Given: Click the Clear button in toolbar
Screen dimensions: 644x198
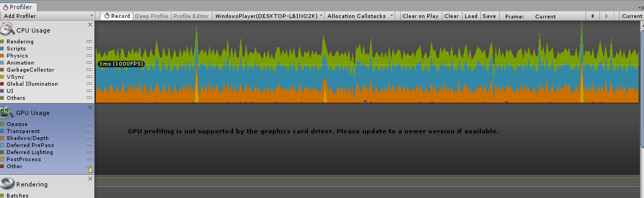Looking at the screenshot, I should click(452, 16).
